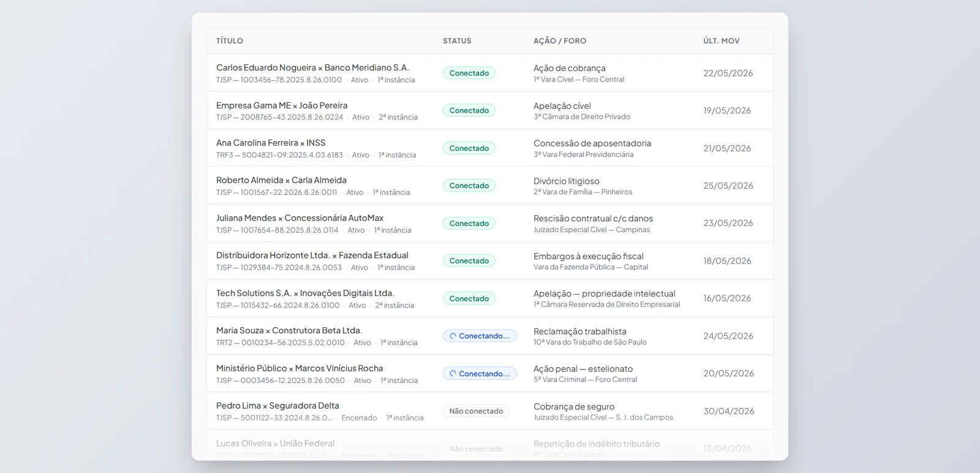The image size is (980, 473).
Task: Click date 18/05/2026
Action: 727,261
